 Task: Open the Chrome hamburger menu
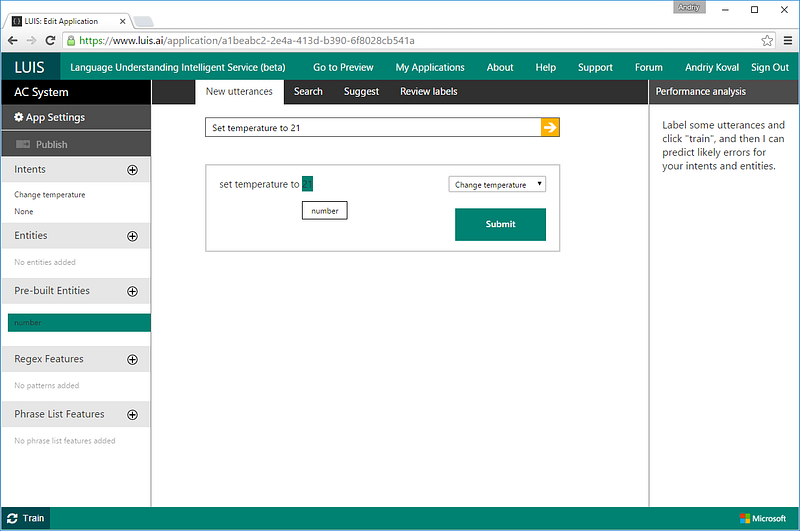(788, 41)
